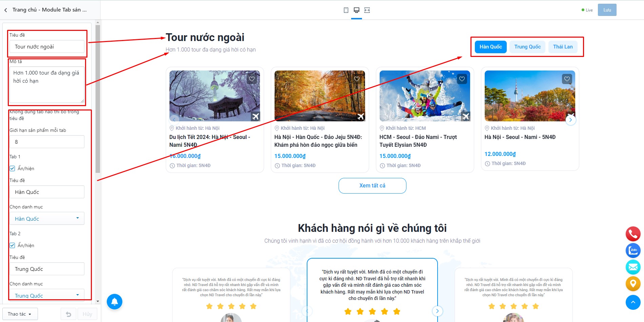The width and height of the screenshot is (644, 322).
Task: Click the red phone call icon
Action: coord(633,234)
